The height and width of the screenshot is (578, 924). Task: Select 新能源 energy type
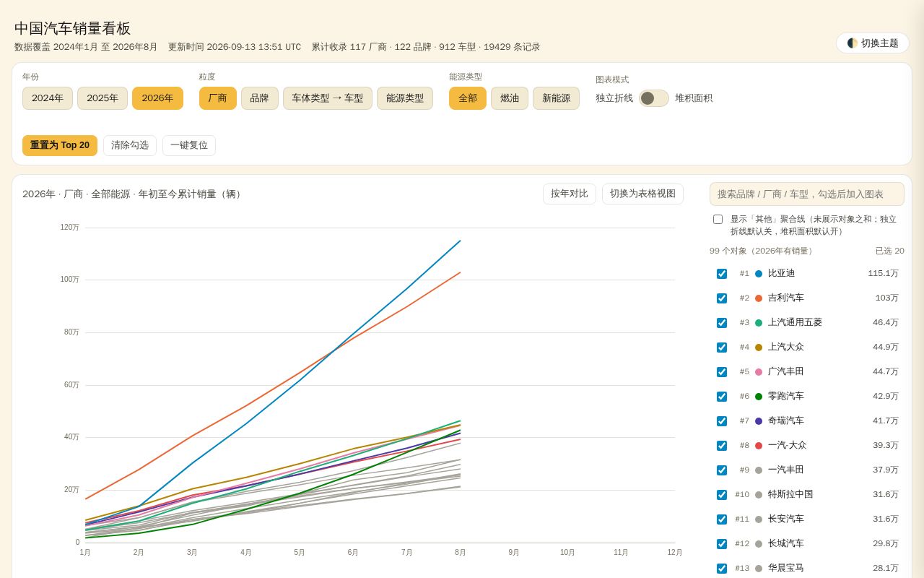click(556, 98)
